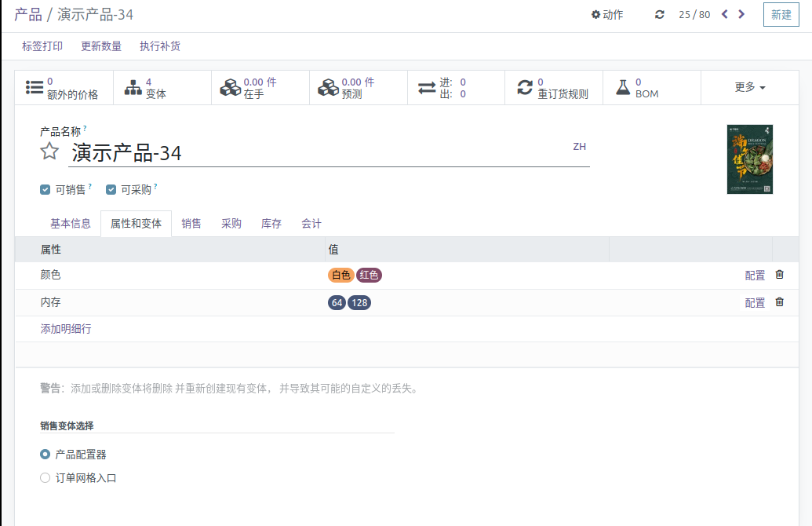Go to next record with right arrow
Screen dimensions: 812x526
pyautogui.click(x=741, y=14)
